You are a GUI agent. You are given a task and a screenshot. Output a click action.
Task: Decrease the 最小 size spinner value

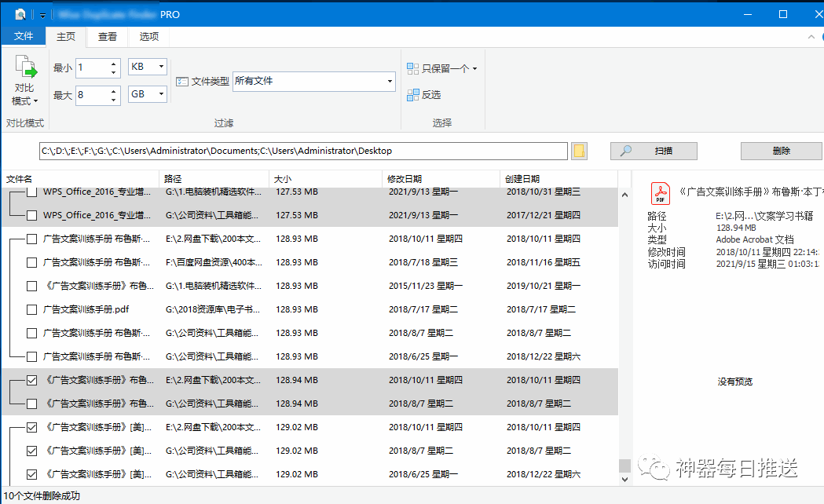[x=114, y=72]
